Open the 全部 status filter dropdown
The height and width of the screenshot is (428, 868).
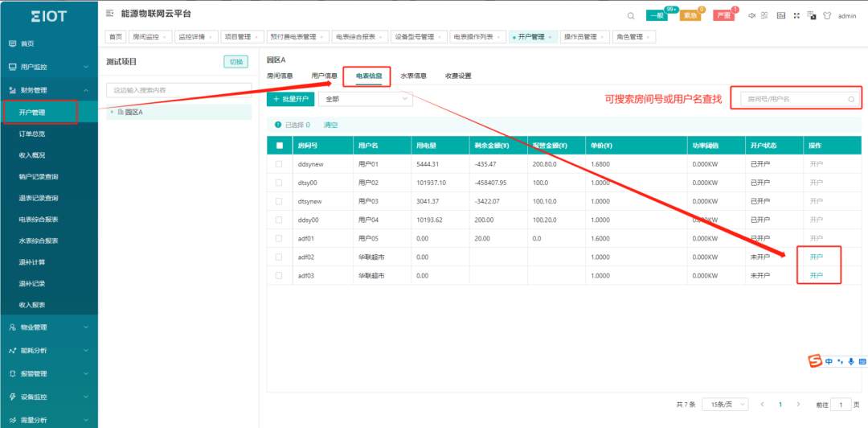click(x=366, y=99)
